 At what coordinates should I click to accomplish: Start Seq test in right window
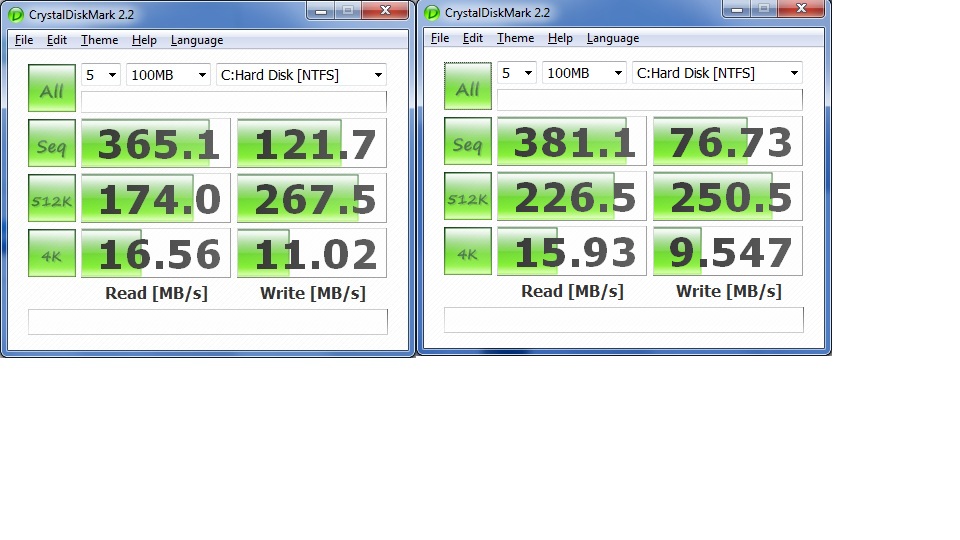click(x=468, y=141)
